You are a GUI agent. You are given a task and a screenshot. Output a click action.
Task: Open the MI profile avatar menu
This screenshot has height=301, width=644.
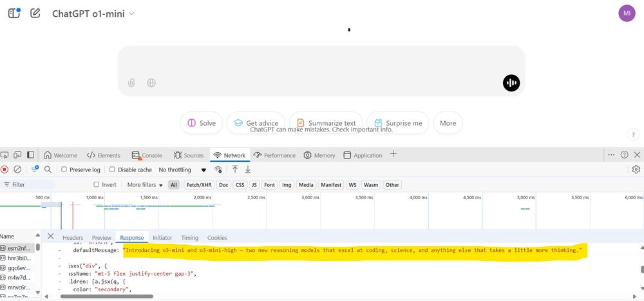(627, 13)
